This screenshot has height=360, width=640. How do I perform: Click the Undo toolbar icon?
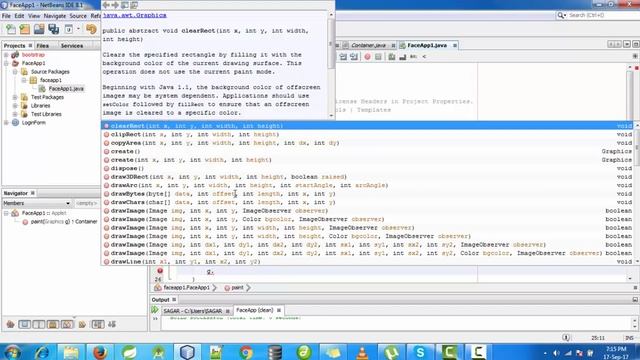[91, 29]
